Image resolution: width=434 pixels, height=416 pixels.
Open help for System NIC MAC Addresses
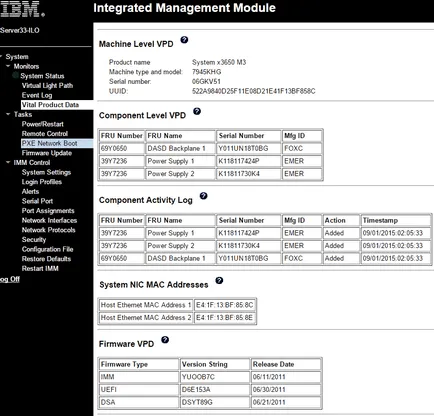pyautogui.click(x=219, y=280)
